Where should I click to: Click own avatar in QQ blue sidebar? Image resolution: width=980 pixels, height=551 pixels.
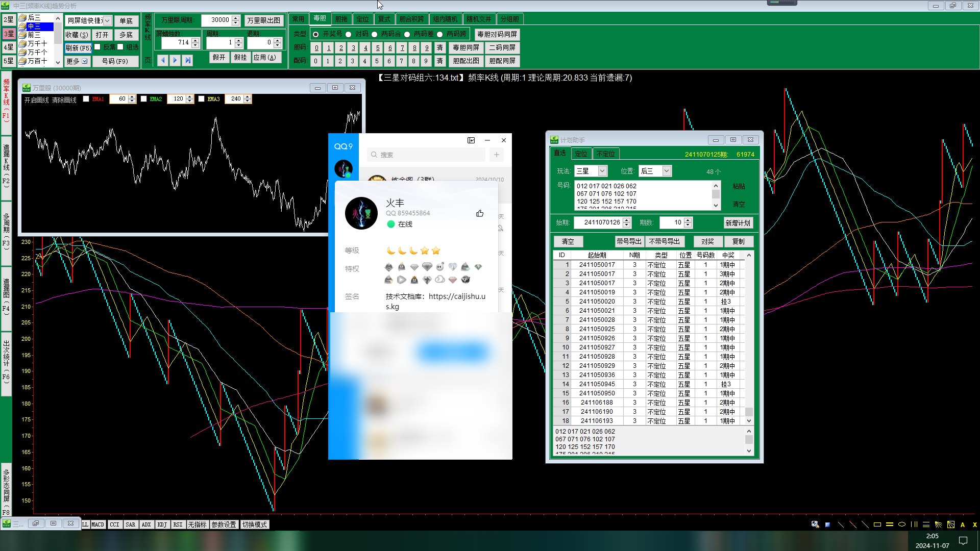[x=344, y=168]
